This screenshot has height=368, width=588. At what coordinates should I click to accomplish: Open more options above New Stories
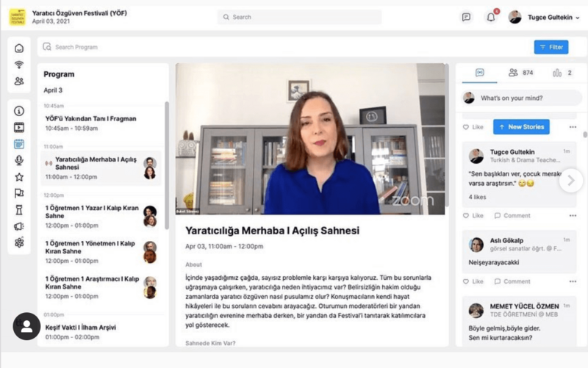[x=573, y=127]
